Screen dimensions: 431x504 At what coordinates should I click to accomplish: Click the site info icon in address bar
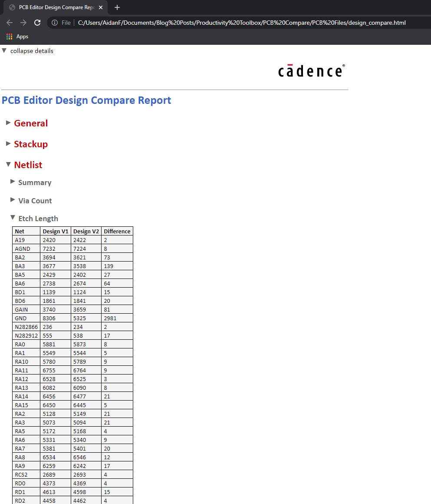[55, 23]
